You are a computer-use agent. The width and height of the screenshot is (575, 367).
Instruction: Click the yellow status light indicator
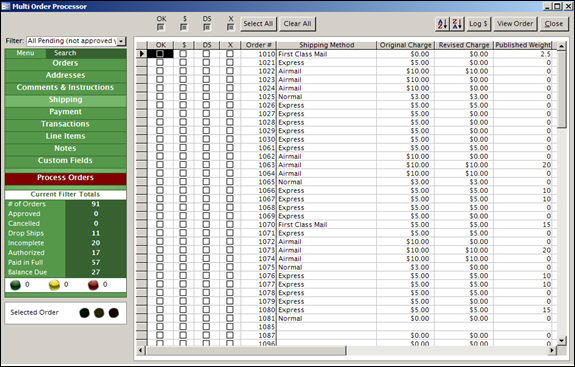point(54,285)
